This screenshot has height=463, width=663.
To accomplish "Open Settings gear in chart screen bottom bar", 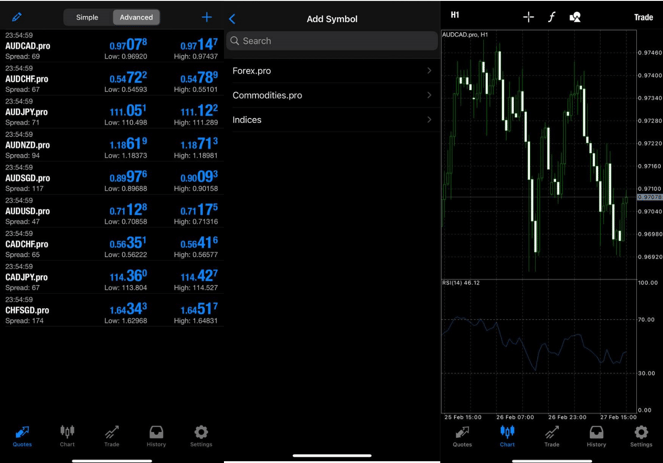I will point(641,436).
